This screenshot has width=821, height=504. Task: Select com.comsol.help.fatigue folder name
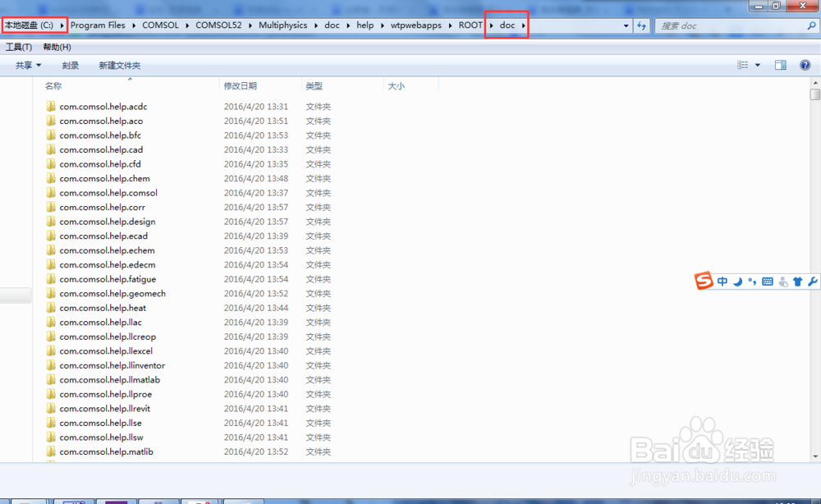108,279
